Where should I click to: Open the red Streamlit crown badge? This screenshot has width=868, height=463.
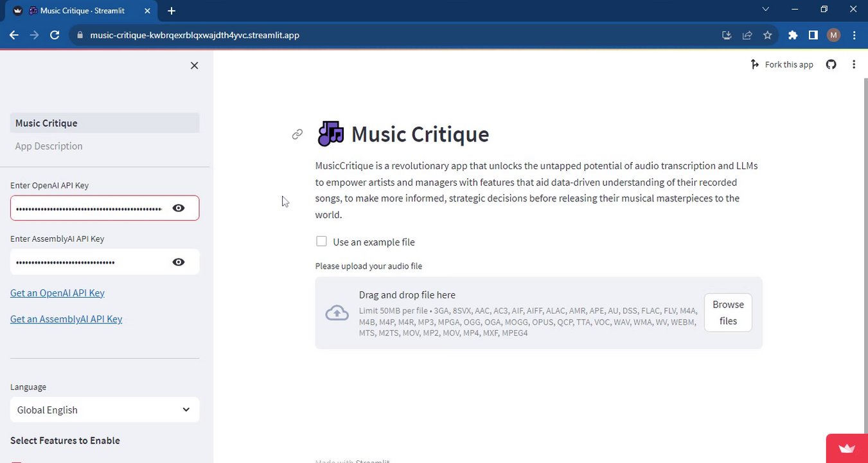point(847,448)
